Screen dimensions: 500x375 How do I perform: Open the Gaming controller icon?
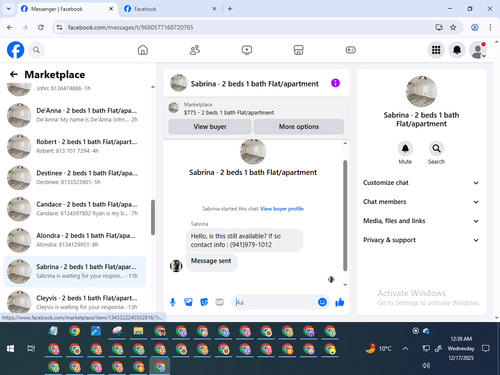(350, 50)
